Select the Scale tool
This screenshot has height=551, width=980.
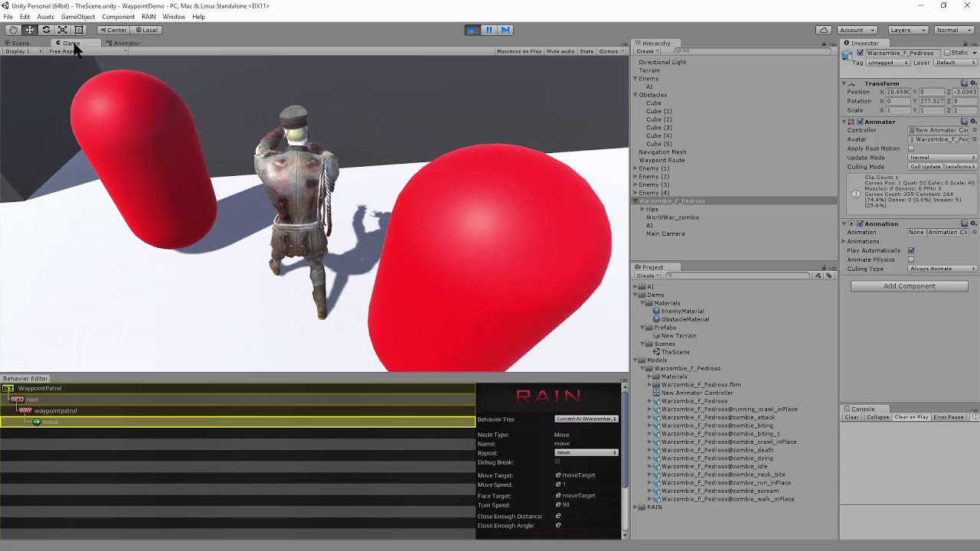(62, 30)
